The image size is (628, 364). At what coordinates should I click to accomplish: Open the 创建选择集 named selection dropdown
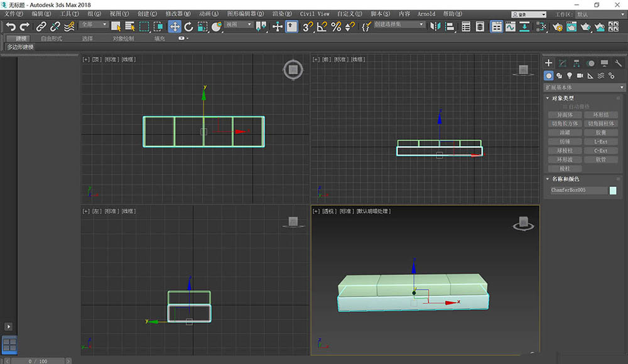(x=399, y=24)
